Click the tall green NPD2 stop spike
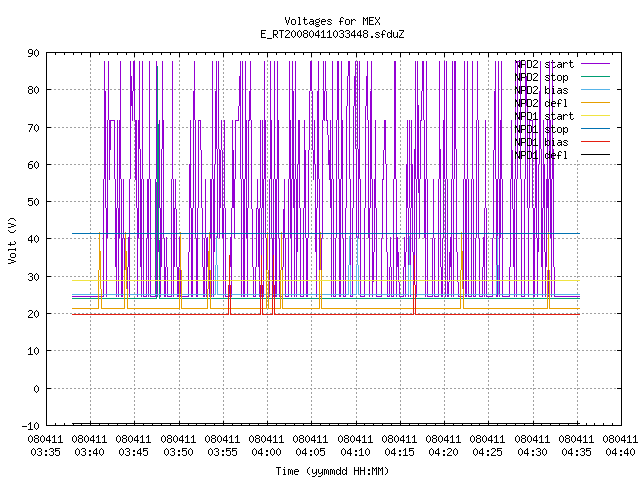The height and width of the screenshot is (480, 640). tap(158, 182)
